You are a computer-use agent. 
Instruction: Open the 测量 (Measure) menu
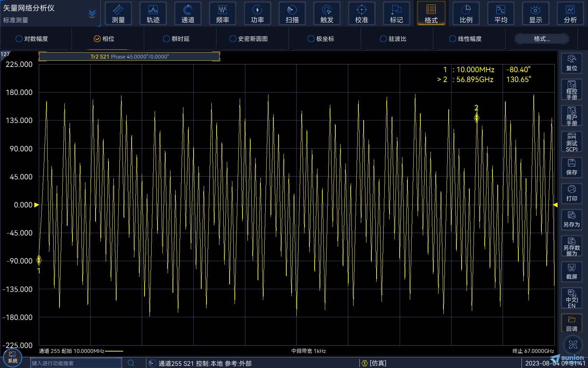[118, 13]
